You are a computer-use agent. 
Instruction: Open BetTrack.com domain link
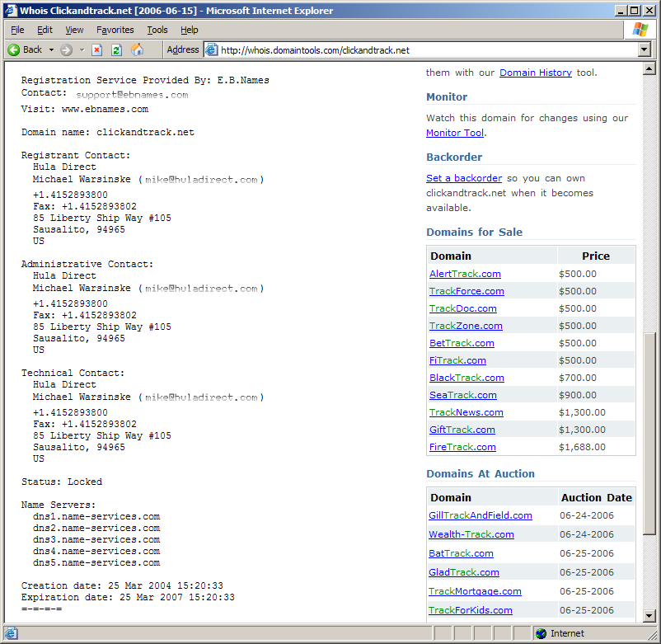point(462,343)
